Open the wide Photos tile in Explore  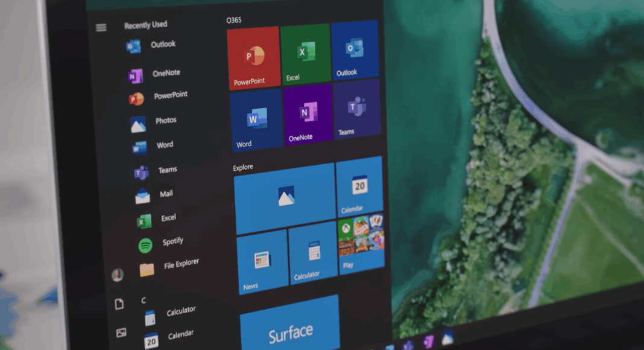coord(285,199)
